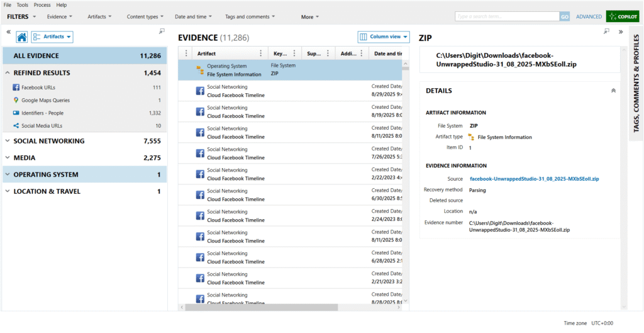
Task: Open ADVANCED search link
Action: (589, 17)
